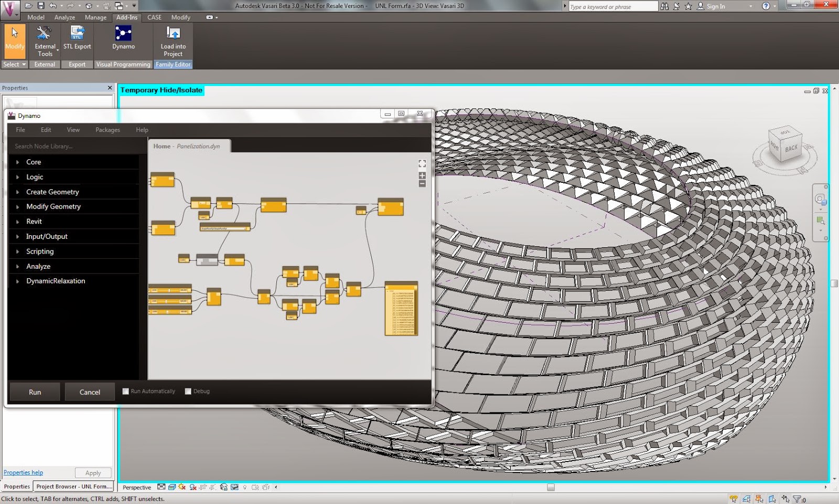Screen dimensions: 839x504
Task: Switch to the CASE ribbon tab
Action: 154,17
